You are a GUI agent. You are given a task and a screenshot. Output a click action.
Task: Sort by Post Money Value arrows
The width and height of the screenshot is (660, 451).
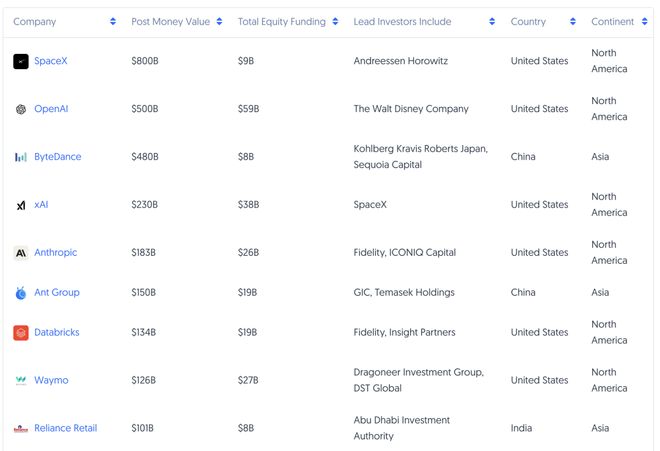click(x=219, y=22)
